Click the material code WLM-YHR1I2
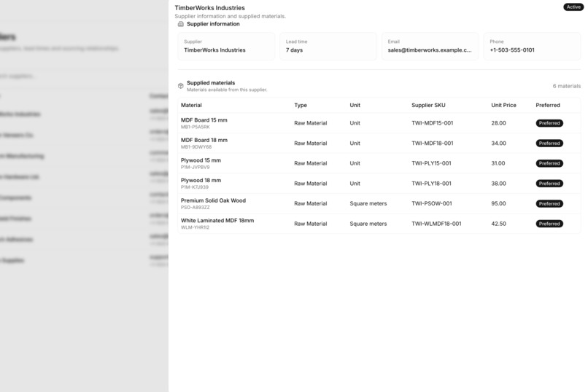Viewport: 588px width, 392px height. tap(195, 227)
